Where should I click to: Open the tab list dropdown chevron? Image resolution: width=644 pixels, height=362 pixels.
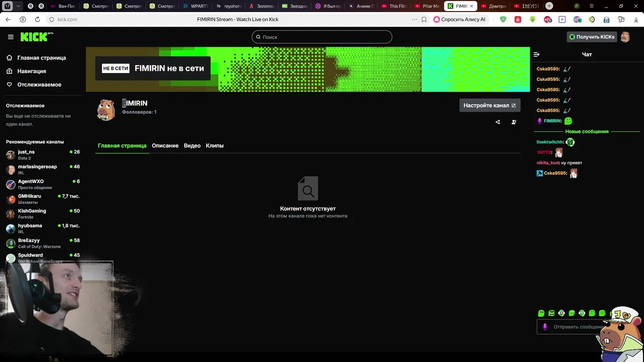pos(19,6)
